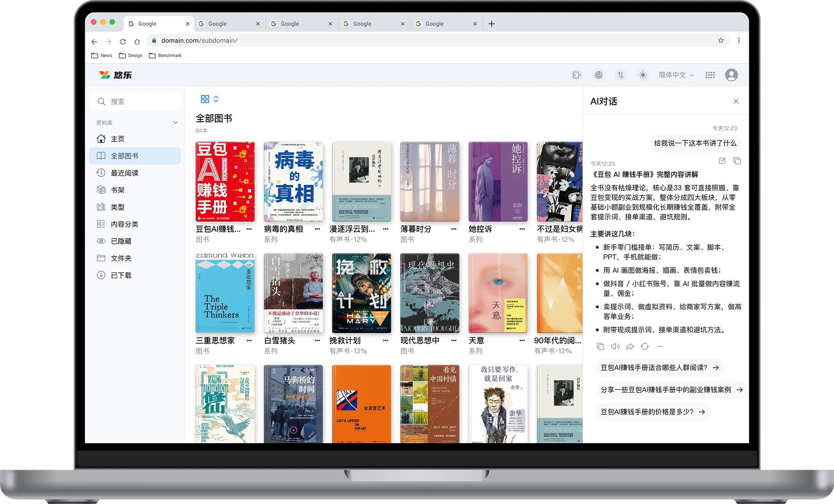Open more options for 漫逐浮云到 book

(x=386, y=229)
